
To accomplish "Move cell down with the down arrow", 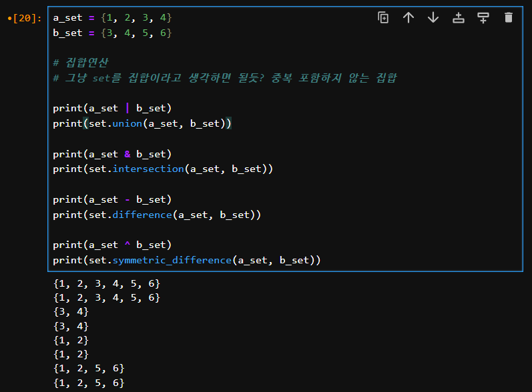I will tap(433, 17).
